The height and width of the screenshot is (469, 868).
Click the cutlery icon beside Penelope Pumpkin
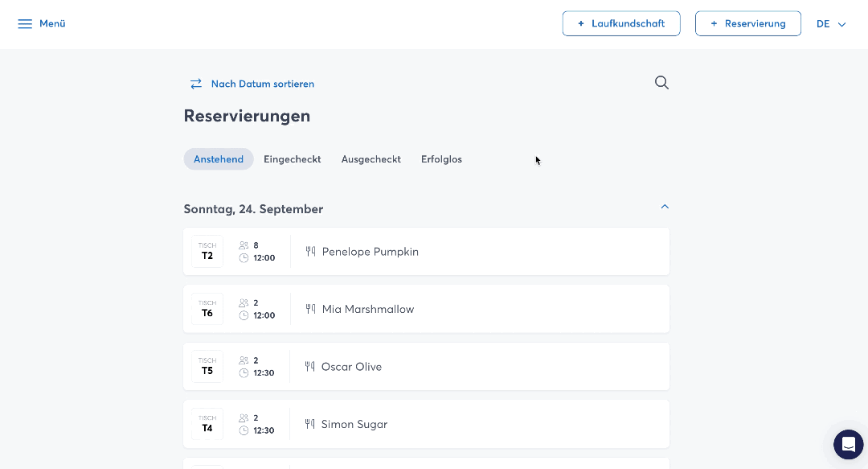click(310, 252)
